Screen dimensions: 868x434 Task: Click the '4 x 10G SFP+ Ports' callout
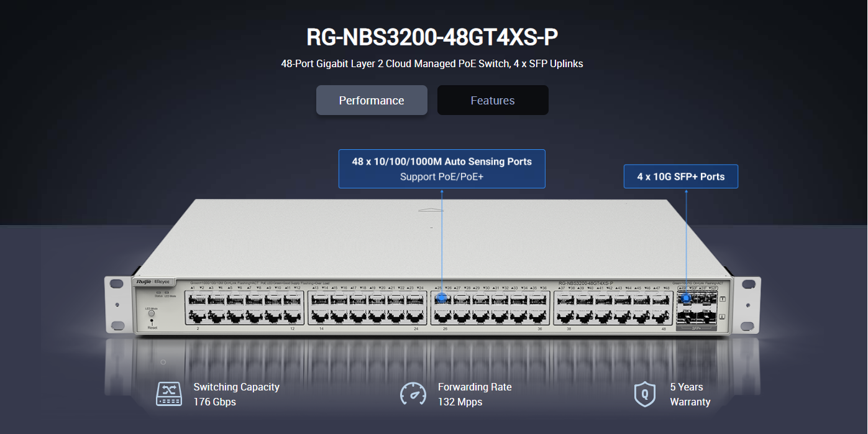point(681,177)
